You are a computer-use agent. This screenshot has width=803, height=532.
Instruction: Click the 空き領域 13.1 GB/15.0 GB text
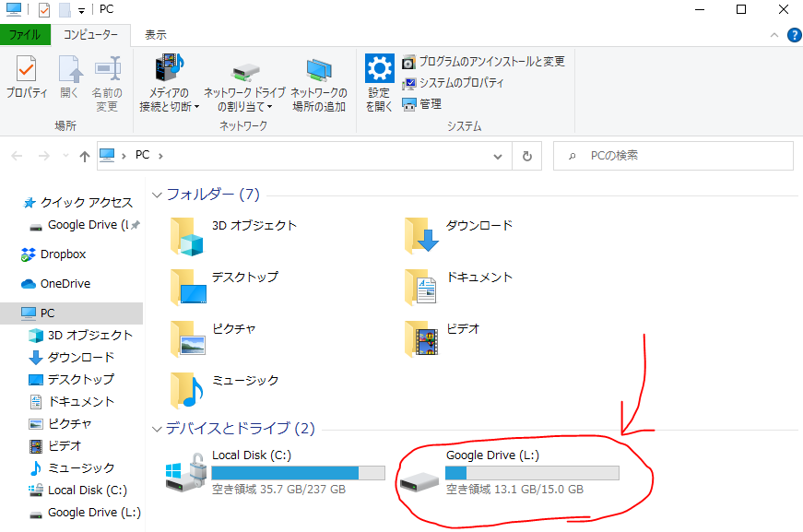click(x=514, y=490)
